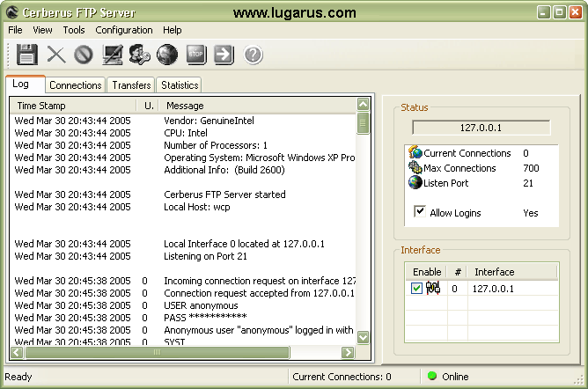This screenshot has height=389, width=588.
Task: Click the network icon beside interface 127.0.0.1
Action: click(433, 288)
